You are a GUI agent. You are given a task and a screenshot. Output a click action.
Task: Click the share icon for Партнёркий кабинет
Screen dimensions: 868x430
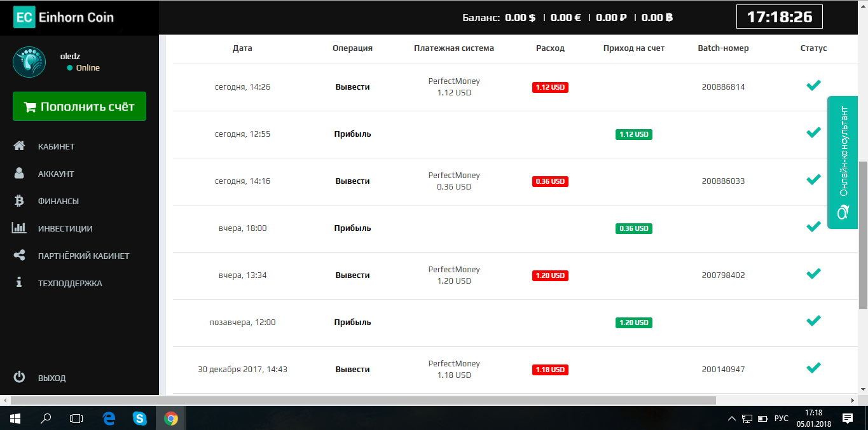19,256
